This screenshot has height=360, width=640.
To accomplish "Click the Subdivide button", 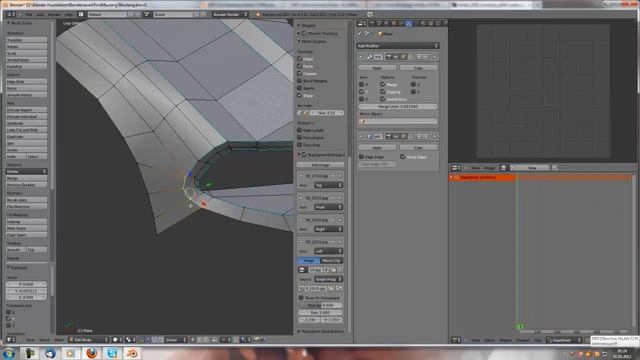I will coord(27,123).
